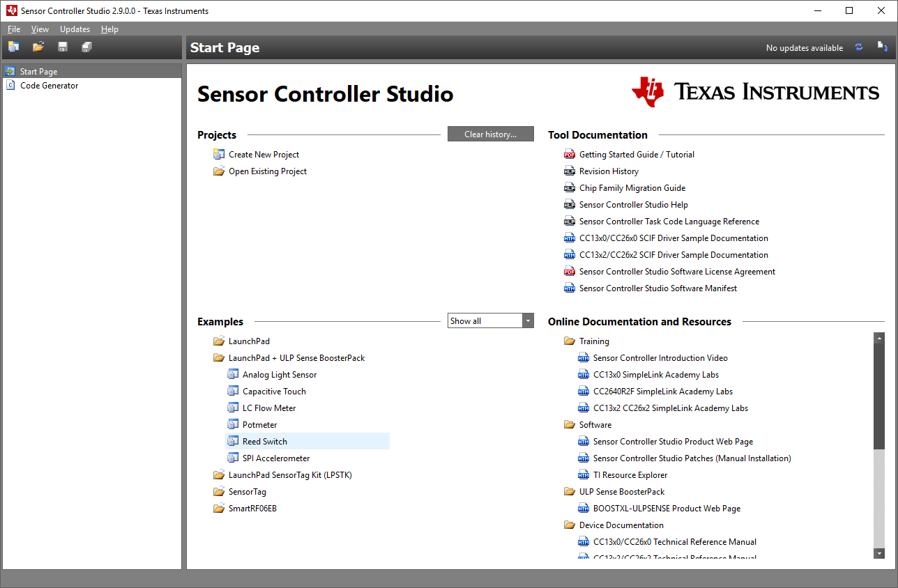Open Sensor Controller Studio Patches (Manual Installation)
The height and width of the screenshot is (588, 898).
[692, 458]
